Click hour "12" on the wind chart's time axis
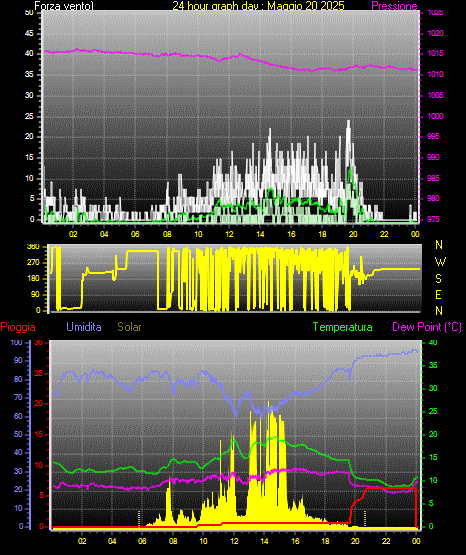Viewport: 466px width, 555px height. pyautogui.click(x=229, y=234)
